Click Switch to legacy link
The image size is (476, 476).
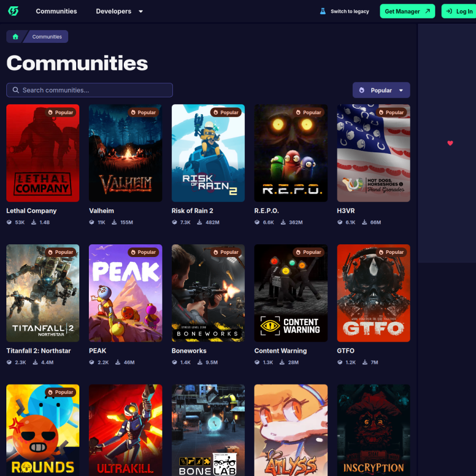click(350, 11)
